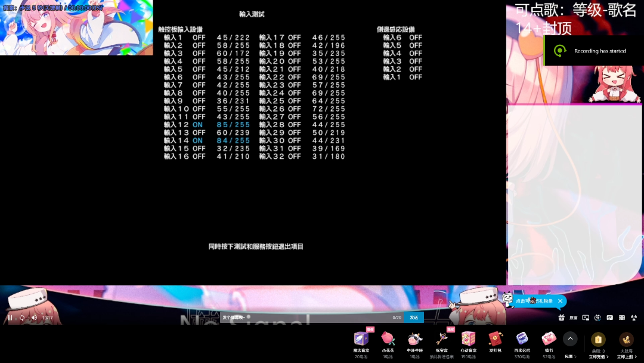Screen dimensions: 644x363
Task: Expand the 大航海 fleet membership section
Action: [626, 356]
